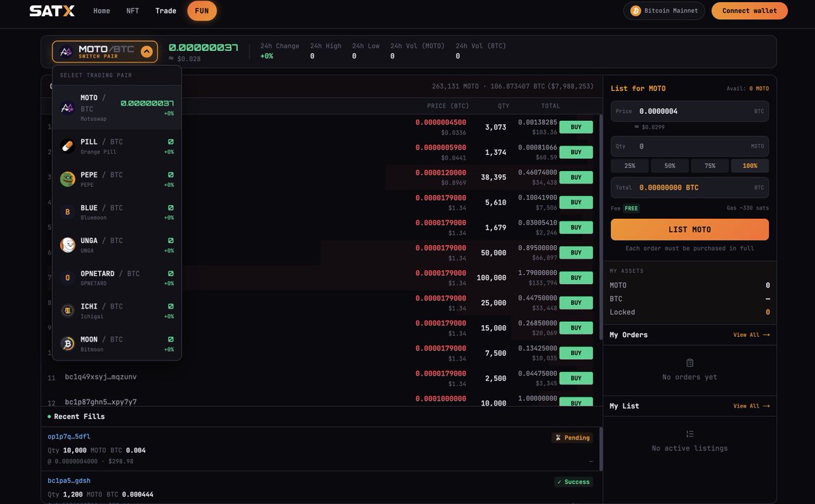Click the Connect wallet button
This screenshot has width=815, height=504.
750,11
